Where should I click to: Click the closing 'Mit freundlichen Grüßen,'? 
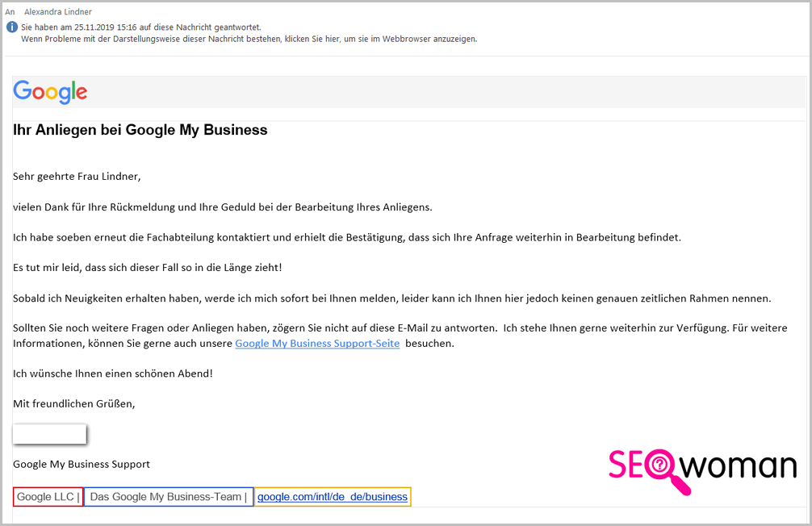(x=74, y=404)
